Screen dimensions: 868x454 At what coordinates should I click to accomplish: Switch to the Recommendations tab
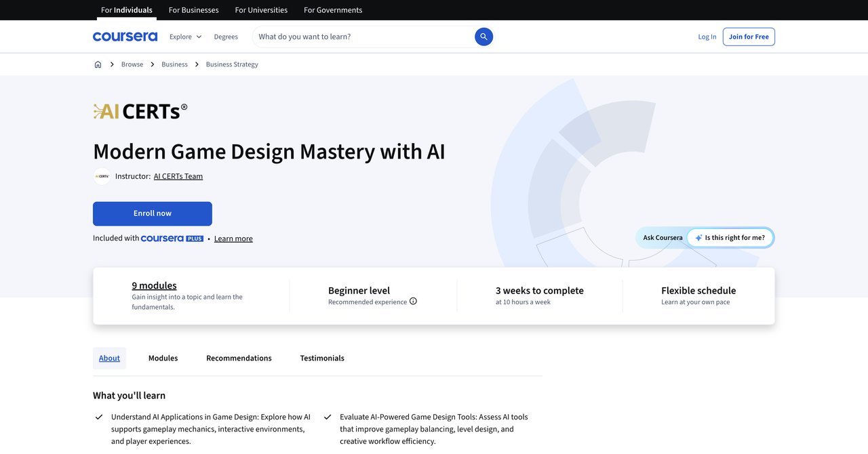239,358
